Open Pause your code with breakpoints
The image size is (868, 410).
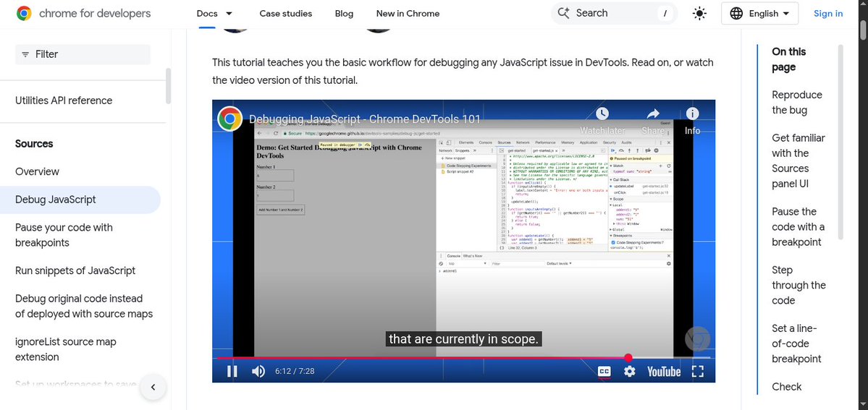tap(64, 235)
